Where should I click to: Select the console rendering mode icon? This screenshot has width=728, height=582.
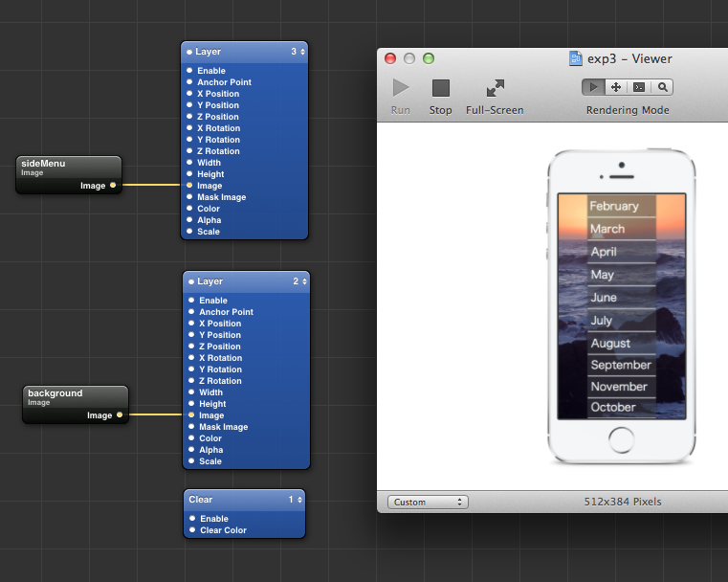pyautogui.click(x=639, y=87)
